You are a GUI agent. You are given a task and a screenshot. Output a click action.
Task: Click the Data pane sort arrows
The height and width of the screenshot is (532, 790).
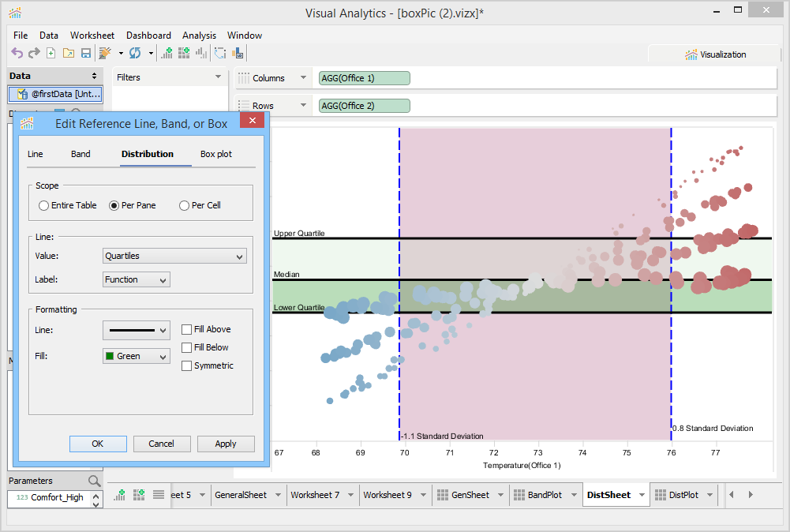[x=94, y=76]
